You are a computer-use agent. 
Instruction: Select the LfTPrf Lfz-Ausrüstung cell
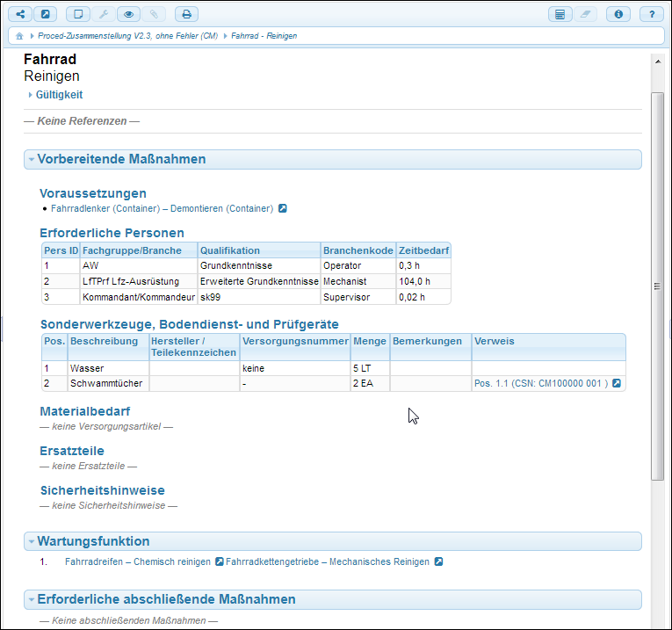click(139, 281)
